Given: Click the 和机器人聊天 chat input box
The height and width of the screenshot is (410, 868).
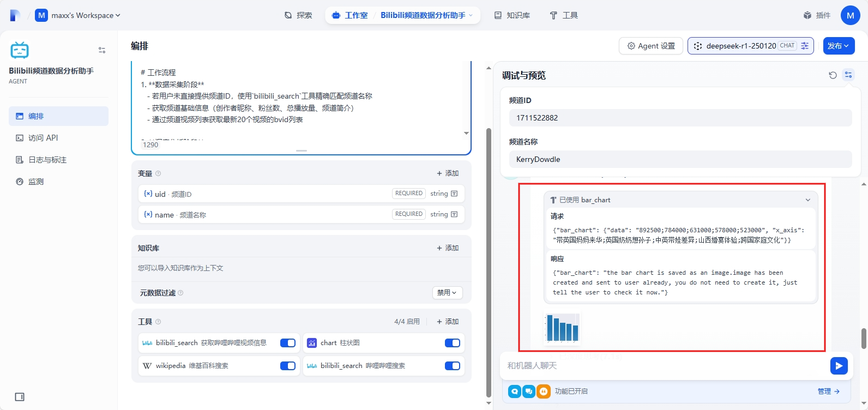Looking at the screenshot, I should coord(664,365).
